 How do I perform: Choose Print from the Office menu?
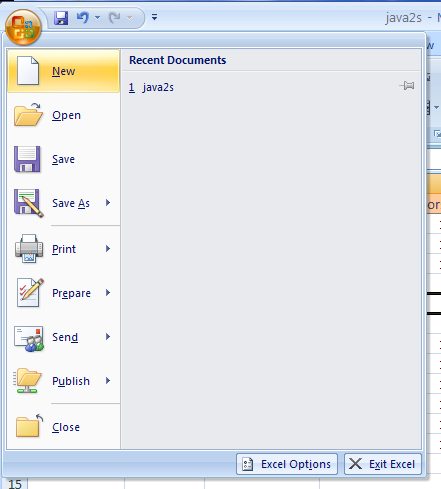[x=63, y=249]
